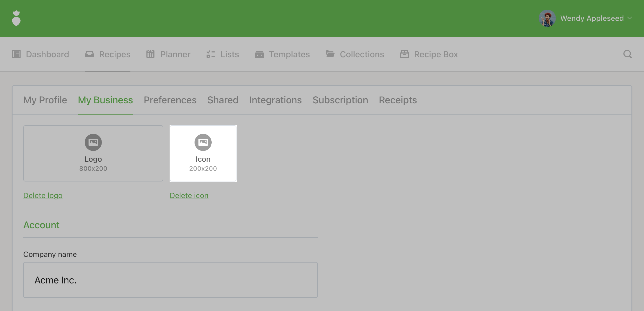644x311 pixels.
Task: Click Wendy Appleseed's profile avatar
Action: click(547, 18)
